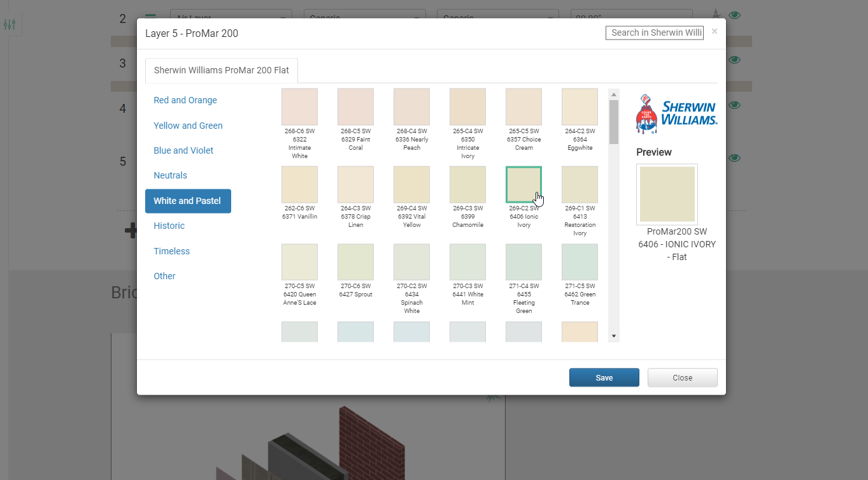Open the second Generic dropdown in row 2
Viewport: 868px width, 480px height.
(498, 18)
